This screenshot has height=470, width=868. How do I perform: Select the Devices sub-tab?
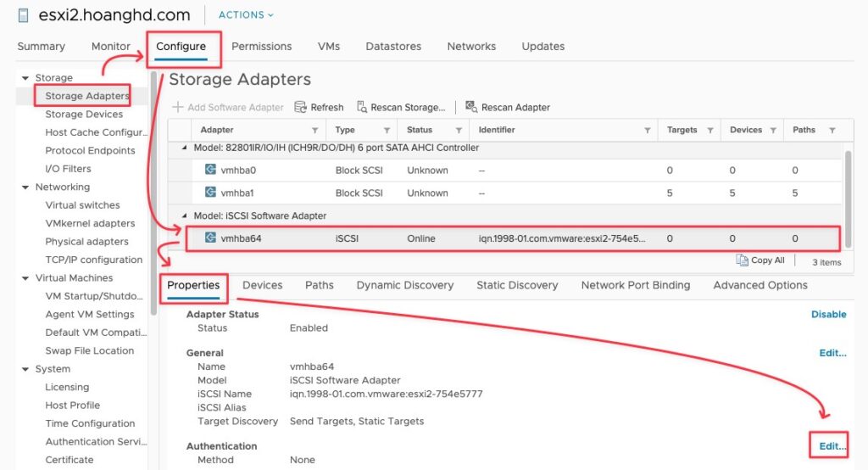pos(263,285)
